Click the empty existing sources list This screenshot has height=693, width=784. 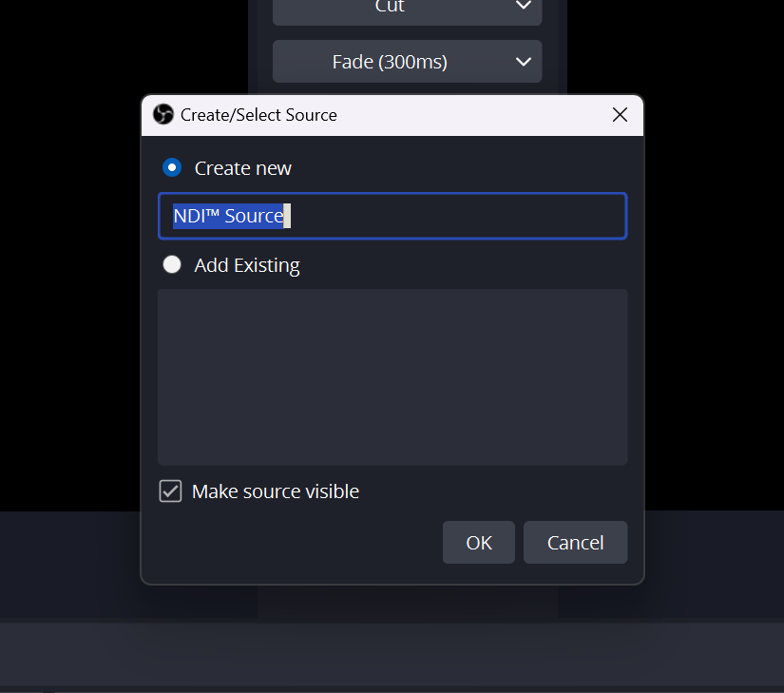pos(392,377)
